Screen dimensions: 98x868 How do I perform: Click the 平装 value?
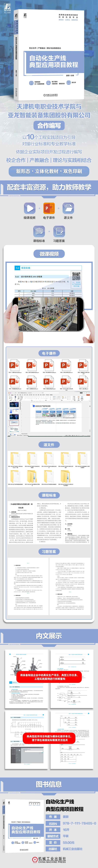click(x=65, y=836)
